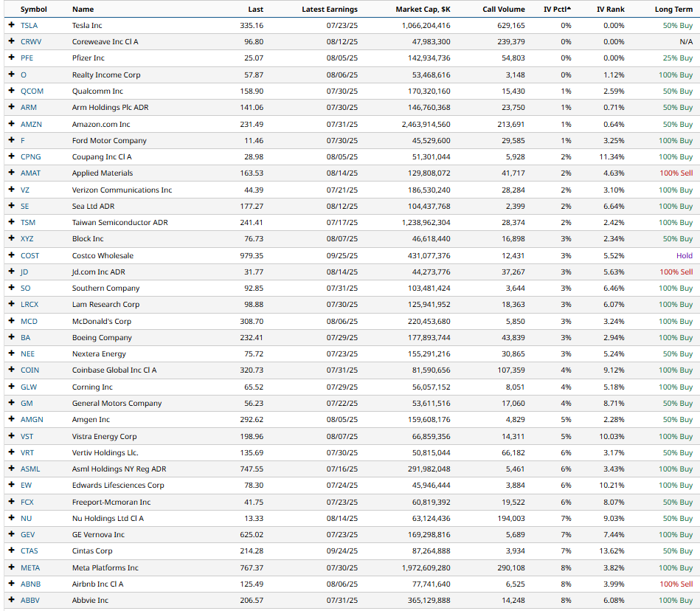The image size is (700, 611).
Task: Open the CTAS symbol link
Action: tap(29, 550)
